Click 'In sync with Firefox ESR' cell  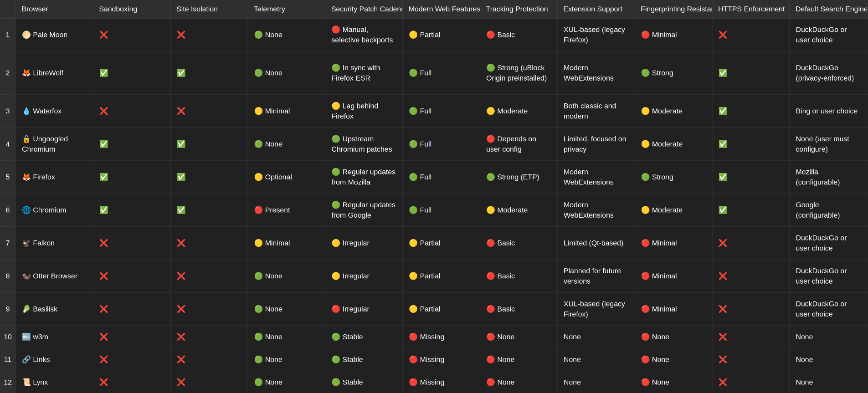(364, 73)
